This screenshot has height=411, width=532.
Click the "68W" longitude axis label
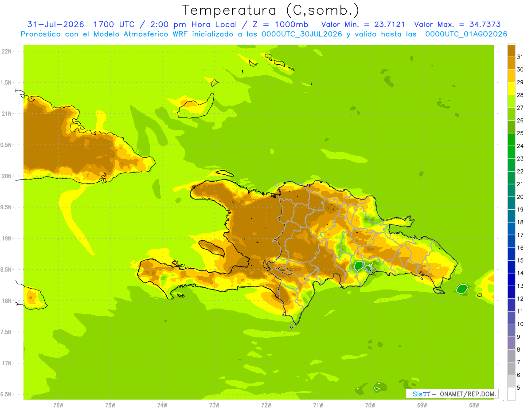click(x=474, y=405)
